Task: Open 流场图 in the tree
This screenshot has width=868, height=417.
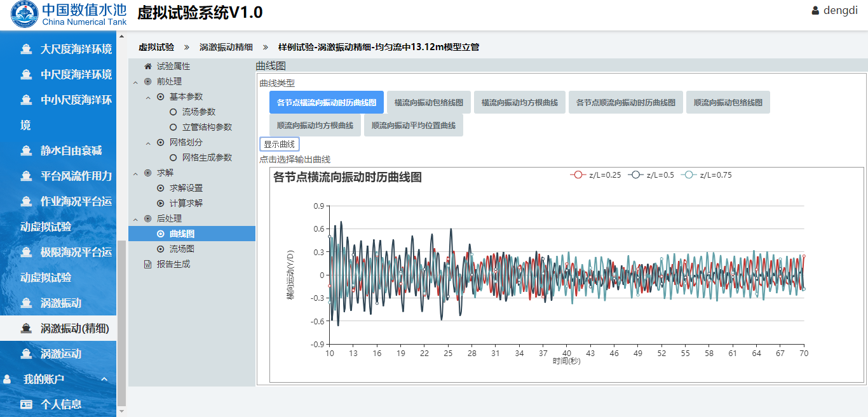Action: tap(182, 249)
